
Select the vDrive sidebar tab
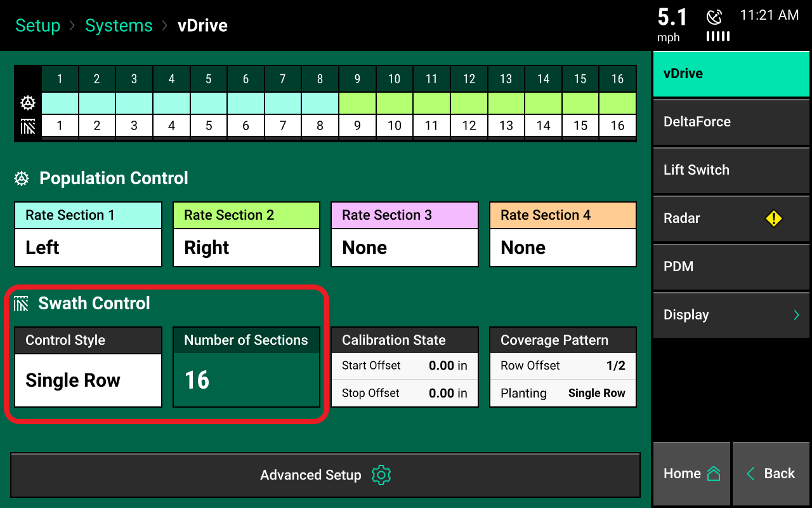point(731,74)
